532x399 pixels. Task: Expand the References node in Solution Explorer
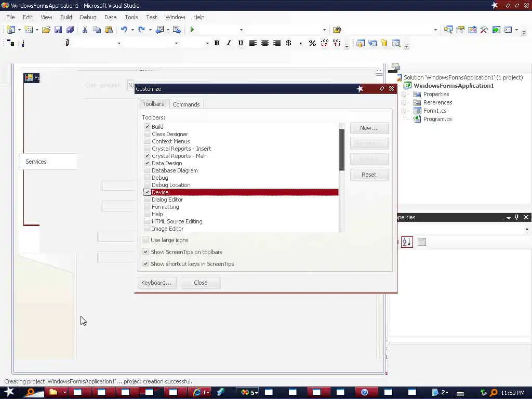(404, 102)
